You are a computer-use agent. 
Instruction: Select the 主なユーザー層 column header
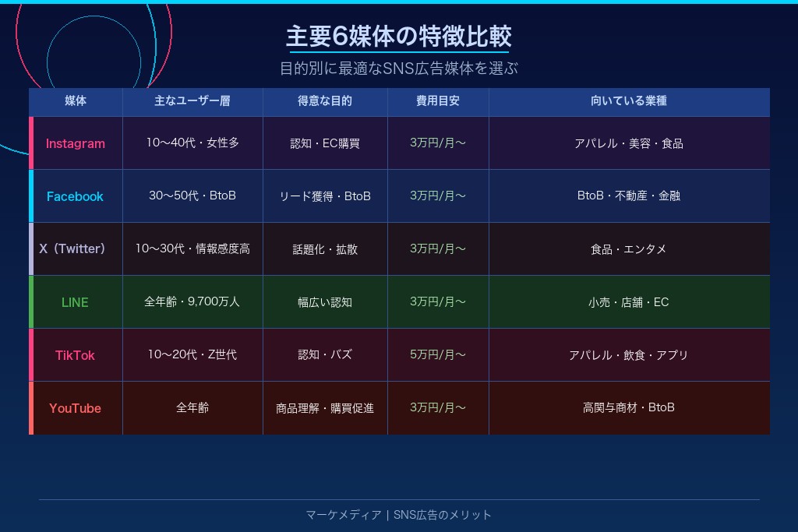tap(192, 101)
